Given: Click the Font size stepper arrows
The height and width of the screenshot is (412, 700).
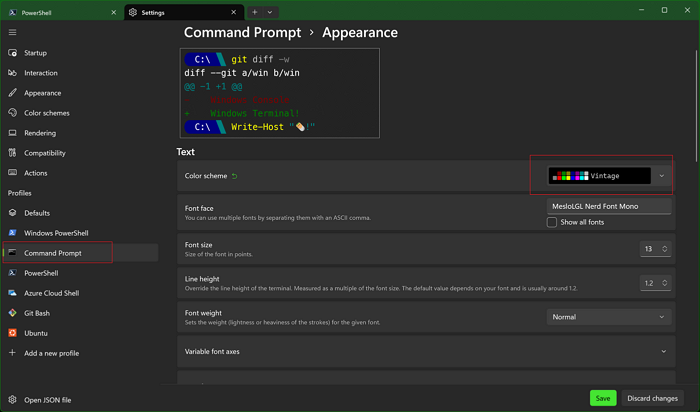Looking at the screenshot, I should (x=665, y=249).
